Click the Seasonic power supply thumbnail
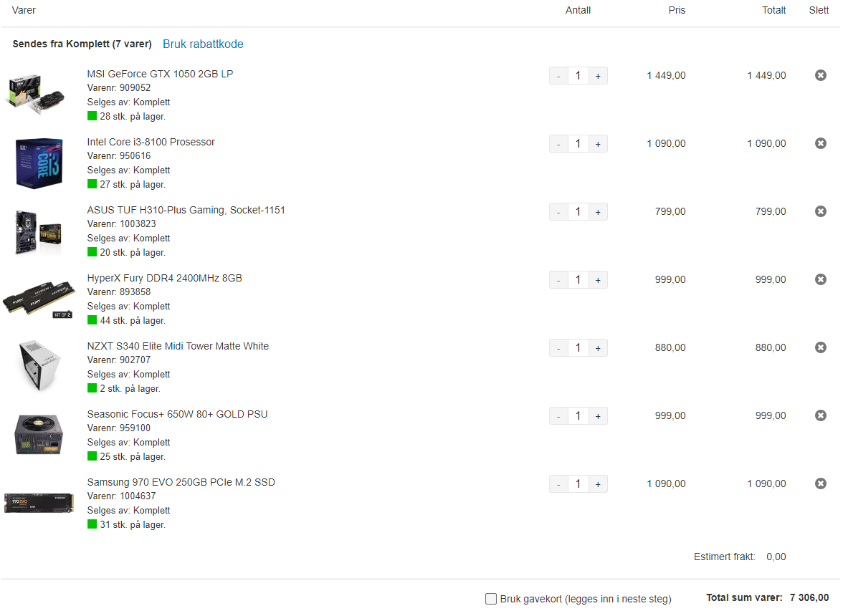Viewport: 843px width, 616px height. point(39,435)
